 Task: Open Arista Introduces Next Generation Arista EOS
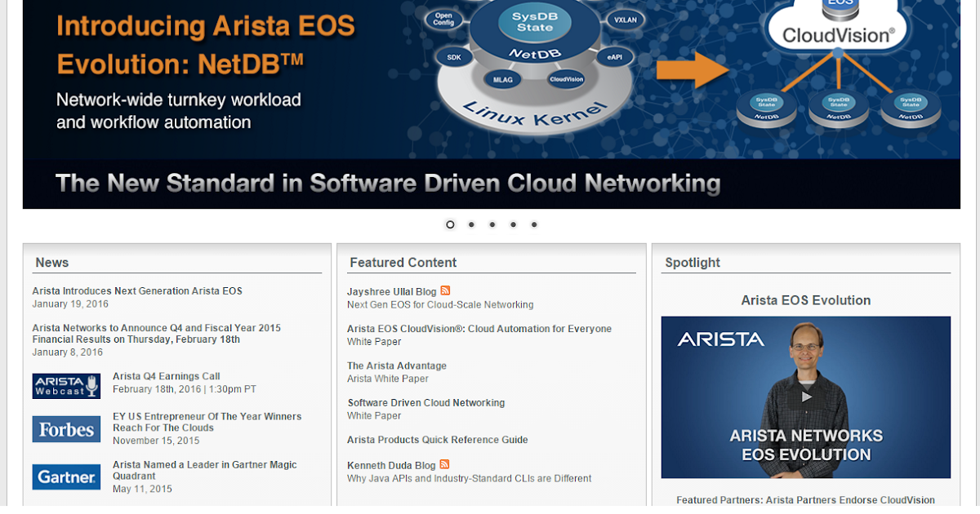tap(137, 291)
